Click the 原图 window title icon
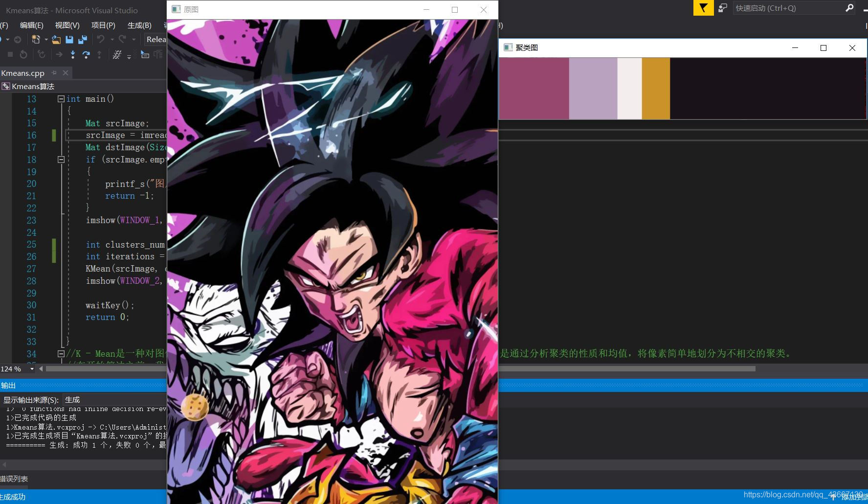 click(x=177, y=9)
